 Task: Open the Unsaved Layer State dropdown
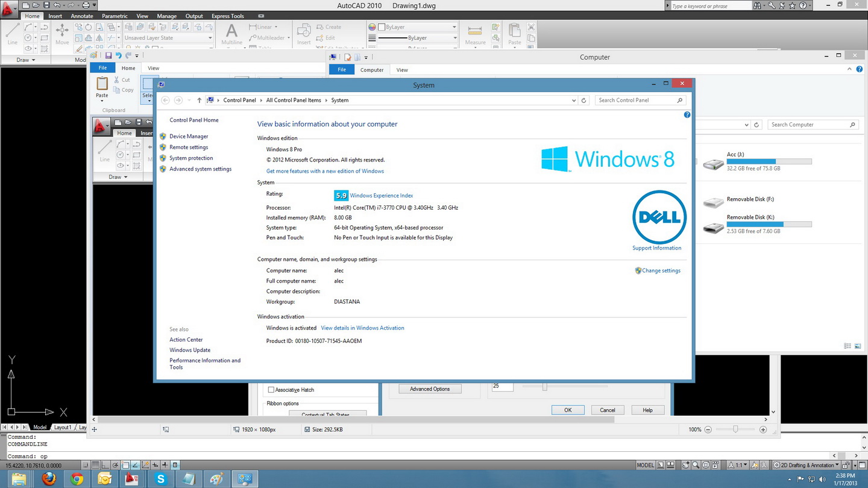pyautogui.click(x=168, y=38)
